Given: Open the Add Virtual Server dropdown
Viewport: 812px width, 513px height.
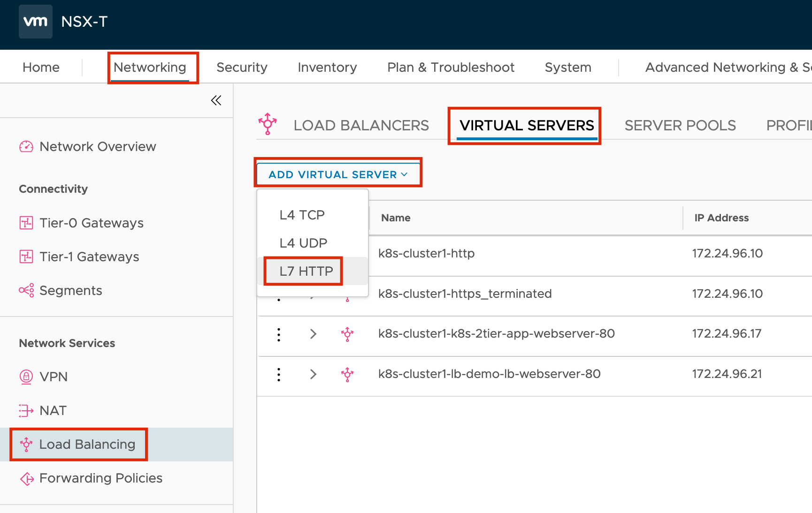Looking at the screenshot, I should pyautogui.click(x=338, y=174).
